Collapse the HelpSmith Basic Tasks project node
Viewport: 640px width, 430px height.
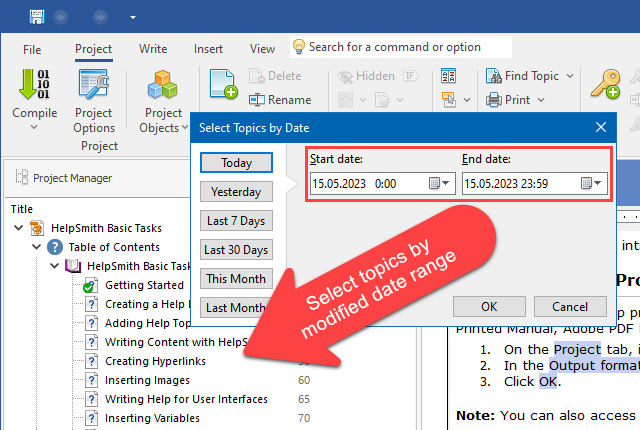pos(18,228)
